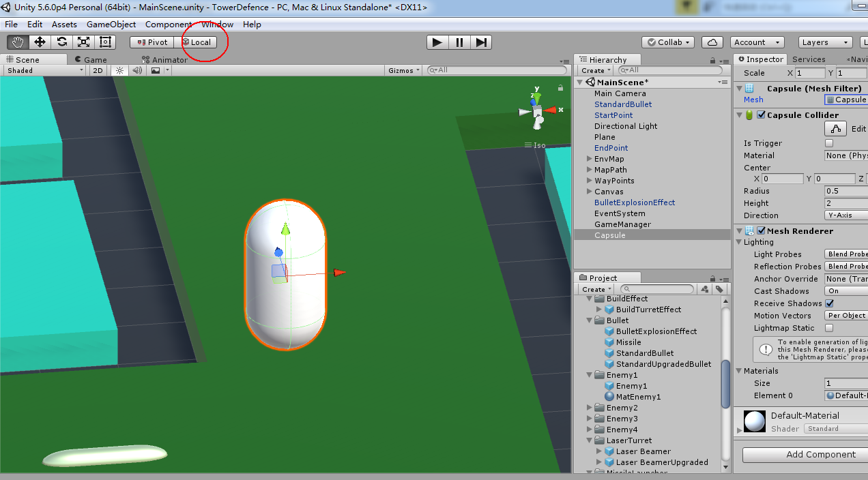Viewport: 868px width, 480px height.
Task: Click Project search by label icon
Action: 719,289
